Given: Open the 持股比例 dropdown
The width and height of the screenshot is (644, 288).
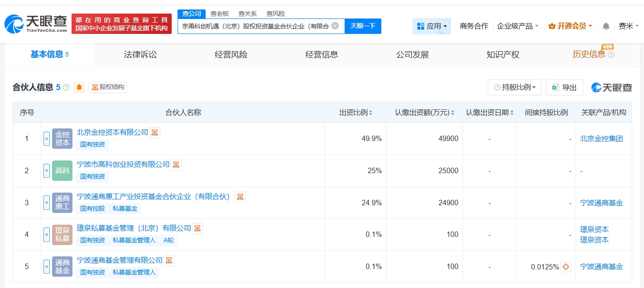Looking at the screenshot, I should point(514,87).
